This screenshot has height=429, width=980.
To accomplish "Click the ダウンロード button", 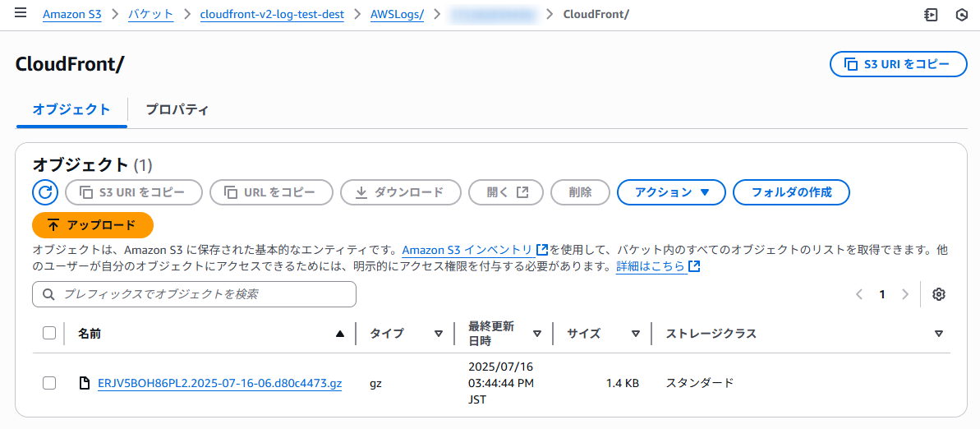I will tap(401, 192).
